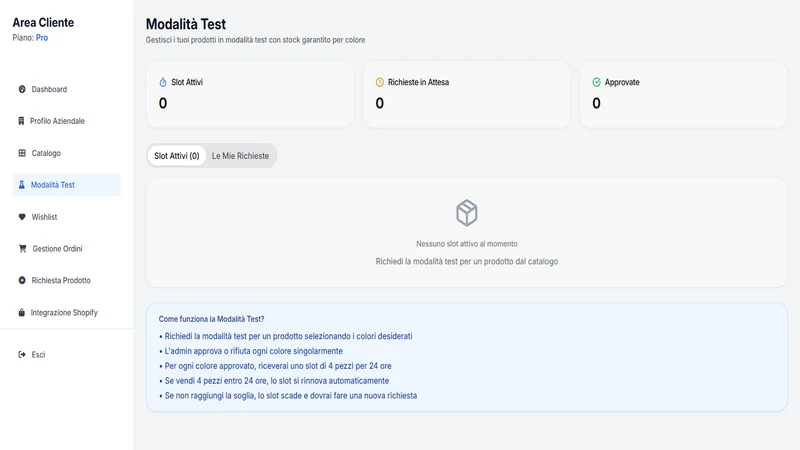Click the stopwatch icon next to Slot Attivi

(x=163, y=82)
